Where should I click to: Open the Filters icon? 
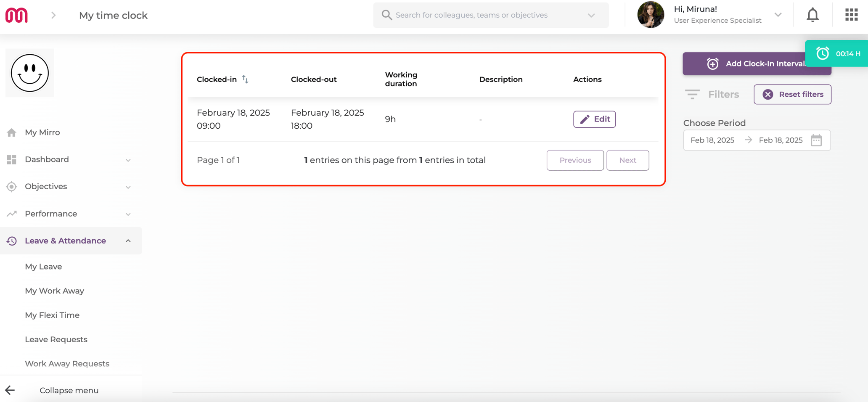692,94
